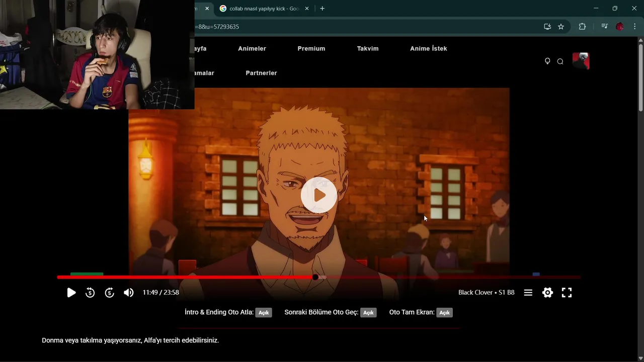Go to the Takvim page
Screen dimensions: 644x362
click(368, 49)
